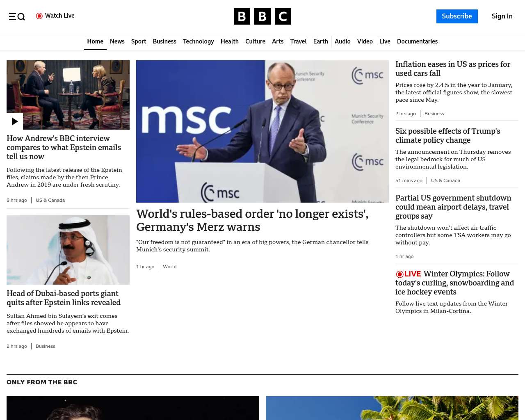Image resolution: width=525 pixels, height=420 pixels.
Task: Click '51 mins ago' timestamp
Action: pos(409,180)
